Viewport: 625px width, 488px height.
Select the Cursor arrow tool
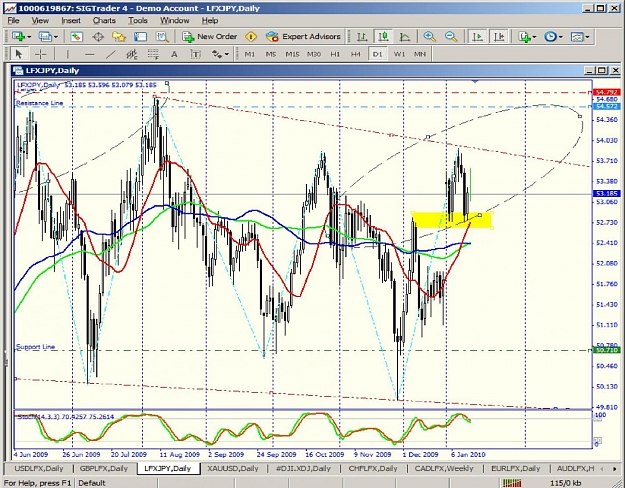click(19, 54)
